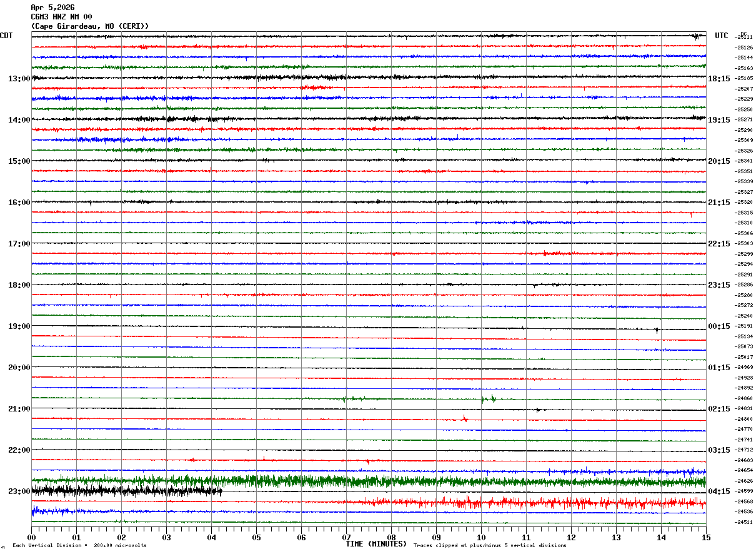Click minute tick label '15' on time axis
Image resolution: width=756 pixels, height=554 pixels.
click(x=706, y=537)
